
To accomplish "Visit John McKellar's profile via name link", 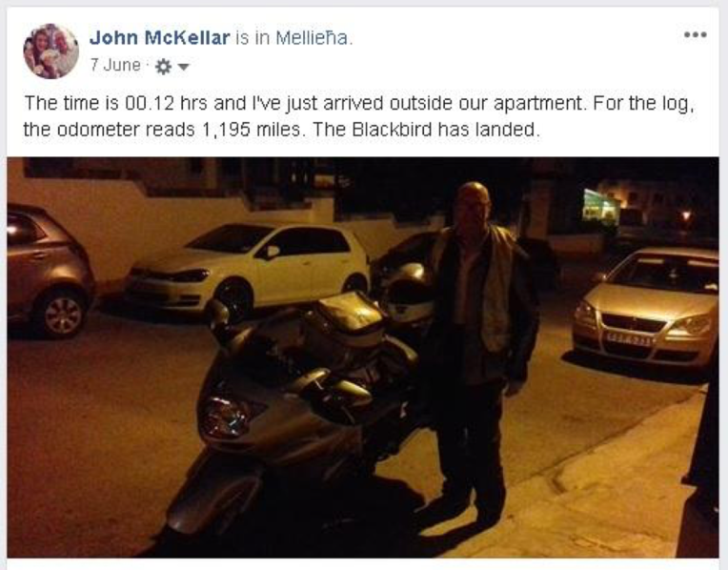I will pos(160,37).
